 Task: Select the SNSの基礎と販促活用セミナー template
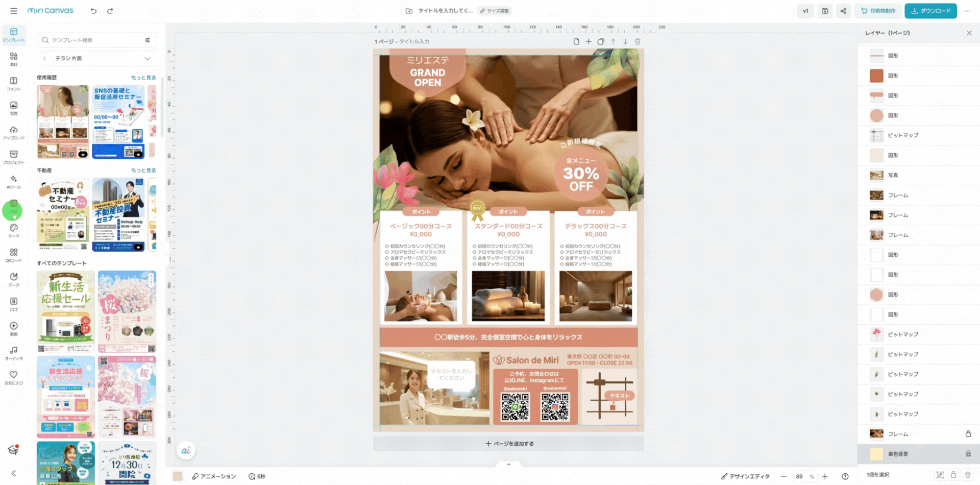(x=118, y=122)
